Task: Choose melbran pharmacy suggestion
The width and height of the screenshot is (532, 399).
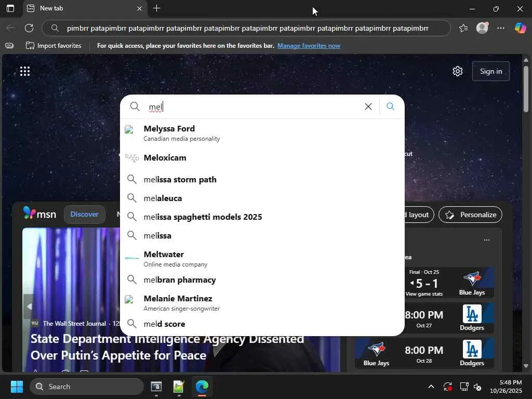Action: tap(262, 280)
